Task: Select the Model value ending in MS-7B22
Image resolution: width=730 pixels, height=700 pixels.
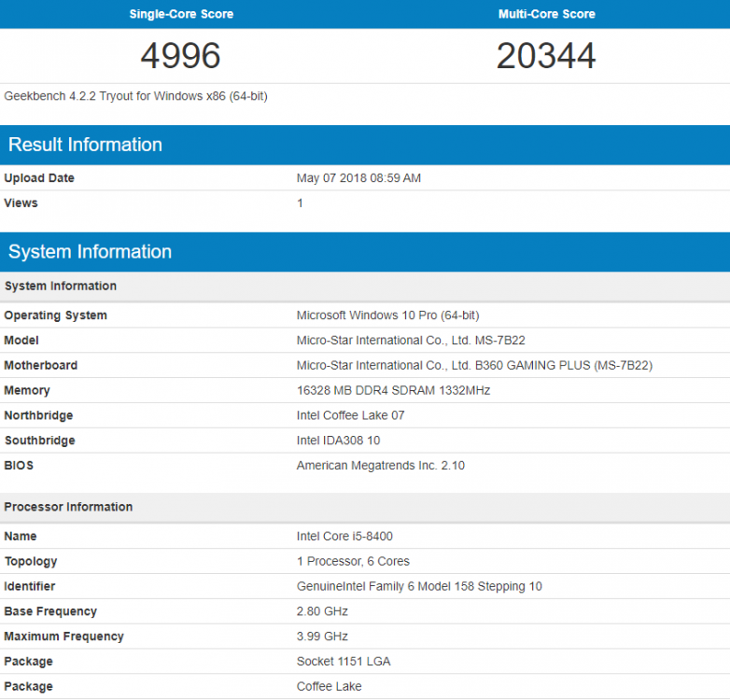Action: (411, 341)
